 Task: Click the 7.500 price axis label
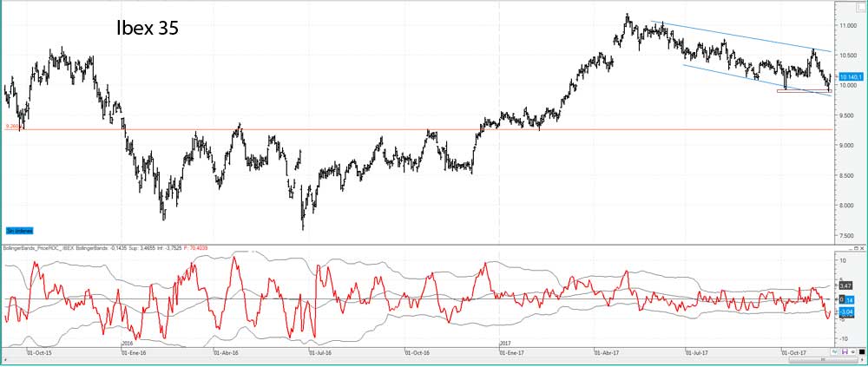click(847, 236)
